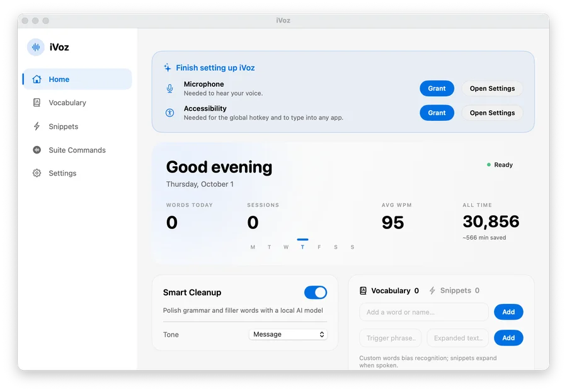
Task: Click the All Time 30,856 value
Action: (x=491, y=221)
